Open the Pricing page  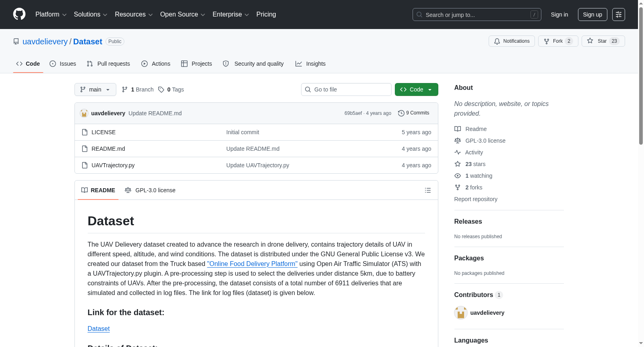[266, 15]
